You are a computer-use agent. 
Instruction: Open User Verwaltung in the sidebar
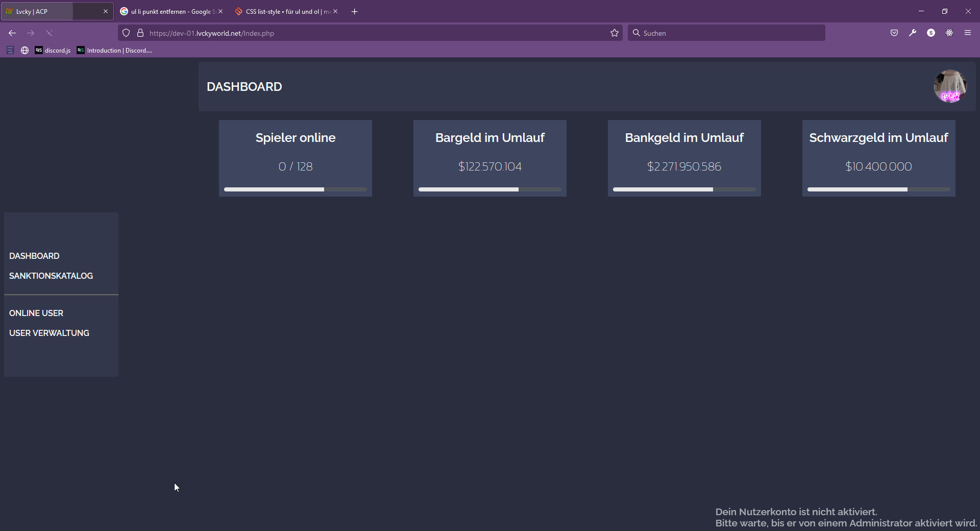49,333
